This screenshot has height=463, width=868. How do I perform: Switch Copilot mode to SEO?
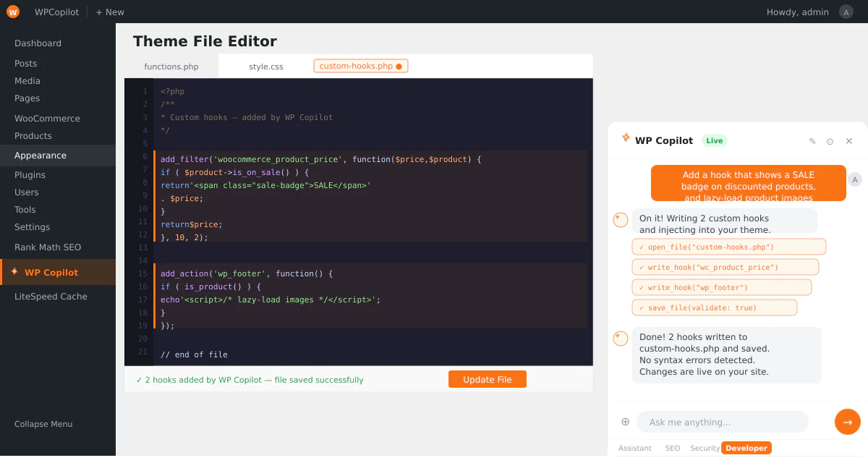(x=673, y=449)
